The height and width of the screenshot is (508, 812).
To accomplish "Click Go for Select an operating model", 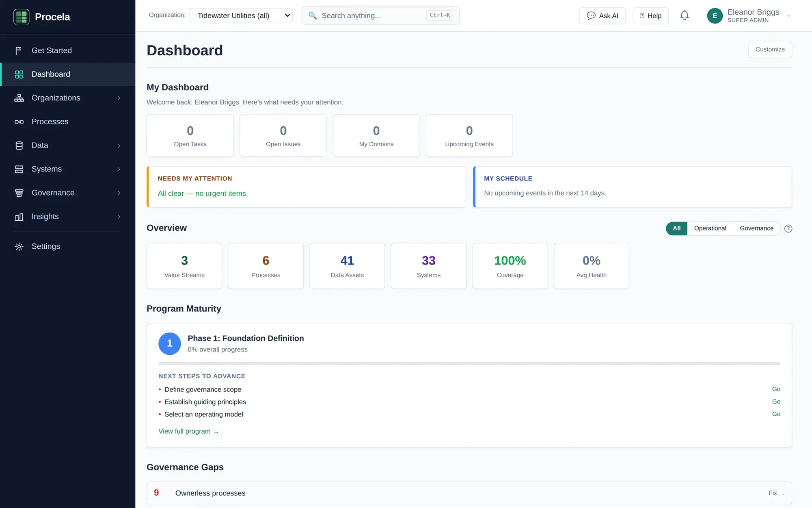I will click(x=776, y=414).
